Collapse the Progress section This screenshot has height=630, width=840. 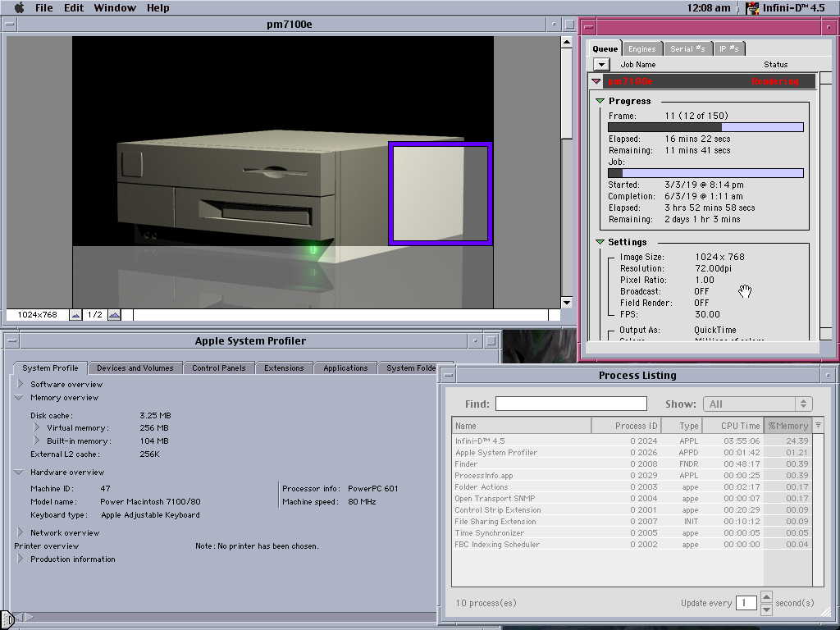click(x=600, y=102)
